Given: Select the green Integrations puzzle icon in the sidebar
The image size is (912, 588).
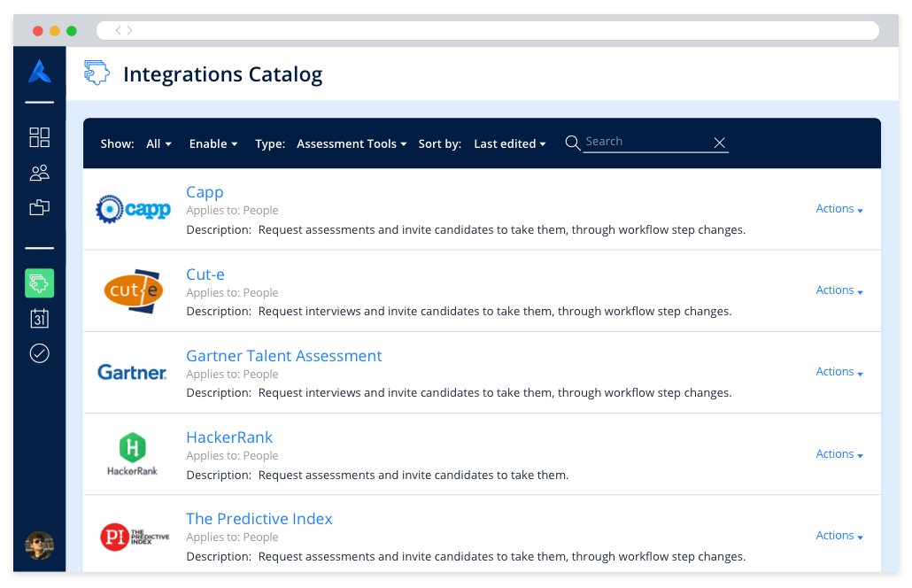Looking at the screenshot, I should (x=40, y=283).
